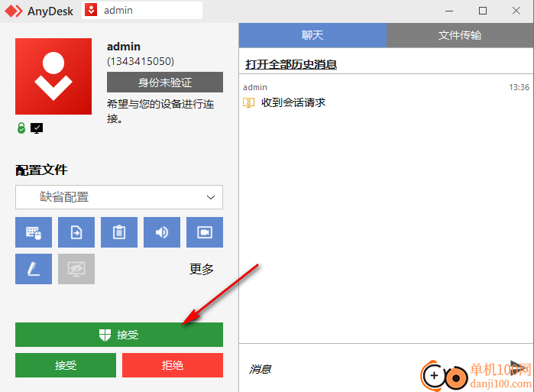Click the 13:36 timestamp
The image size is (534, 392).
519,88
